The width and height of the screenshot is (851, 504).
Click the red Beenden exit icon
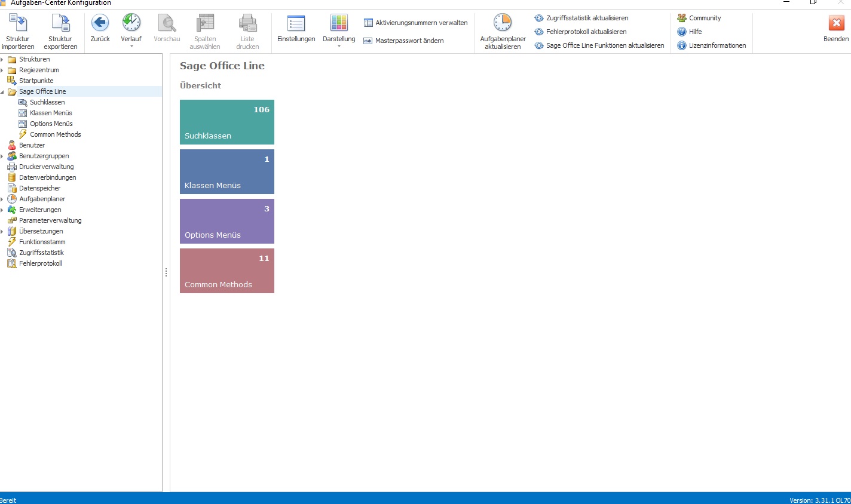[836, 23]
